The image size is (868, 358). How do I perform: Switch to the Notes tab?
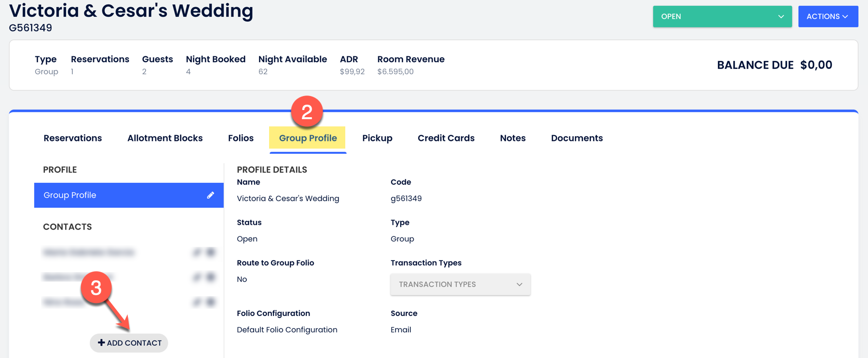point(513,138)
